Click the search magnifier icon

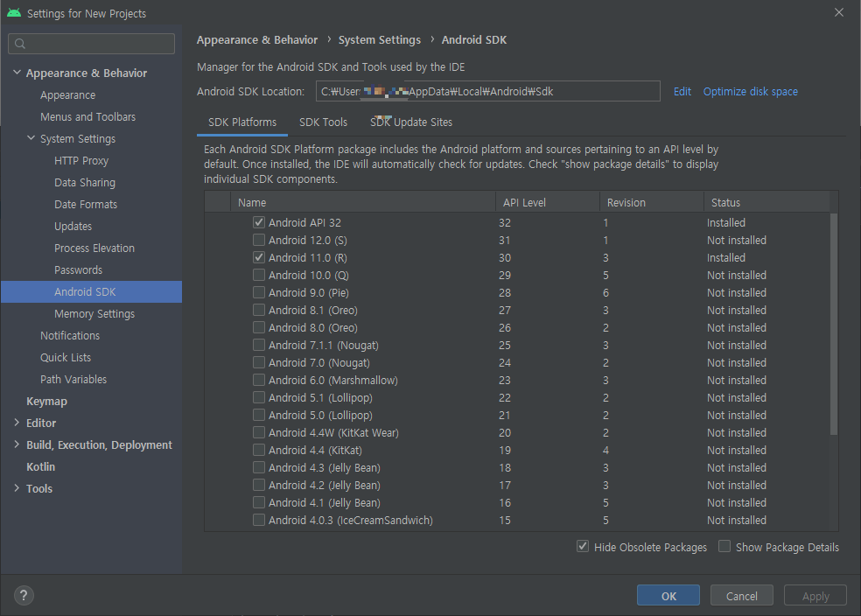(20, 44)
